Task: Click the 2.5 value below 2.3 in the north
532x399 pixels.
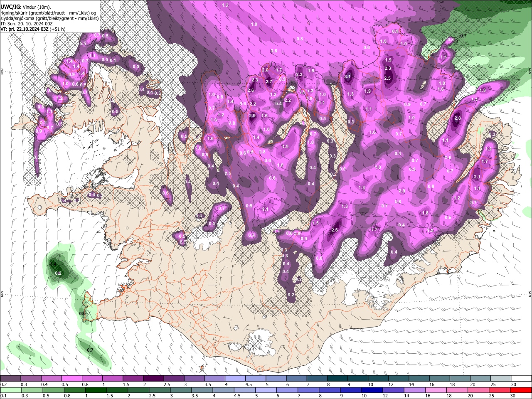Action: point(388,78)
